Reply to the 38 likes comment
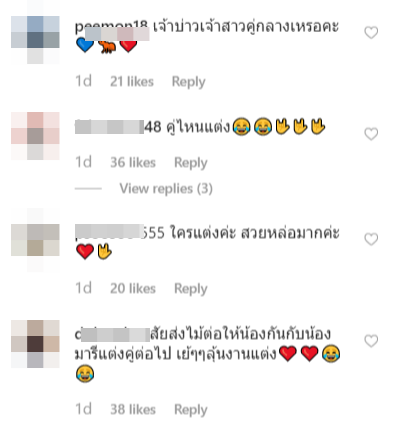 tap(191, 410)
